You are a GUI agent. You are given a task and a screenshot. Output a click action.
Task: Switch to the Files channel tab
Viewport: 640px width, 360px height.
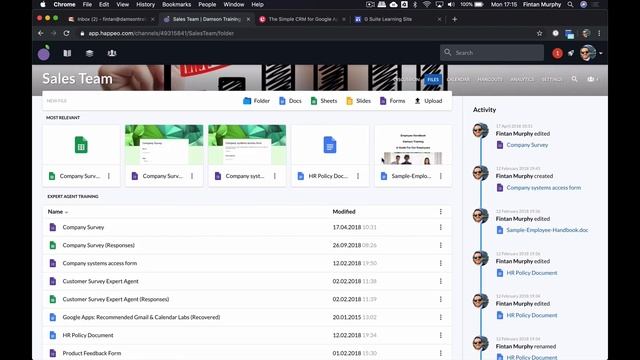coord(433,80)
